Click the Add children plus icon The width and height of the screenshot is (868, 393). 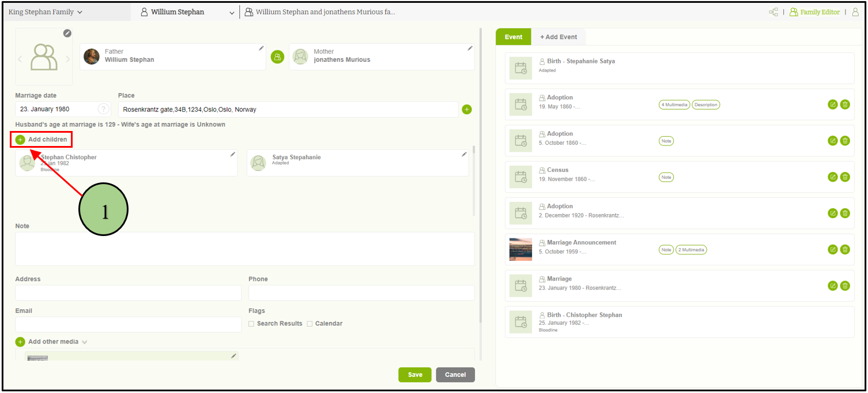[21, 140]
